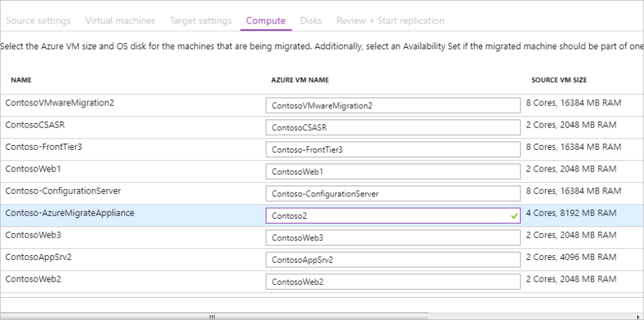
Task: Edit the ContosoWeb3 Azure VM name field
Action: pyautogui.click(x=392, y=238)
